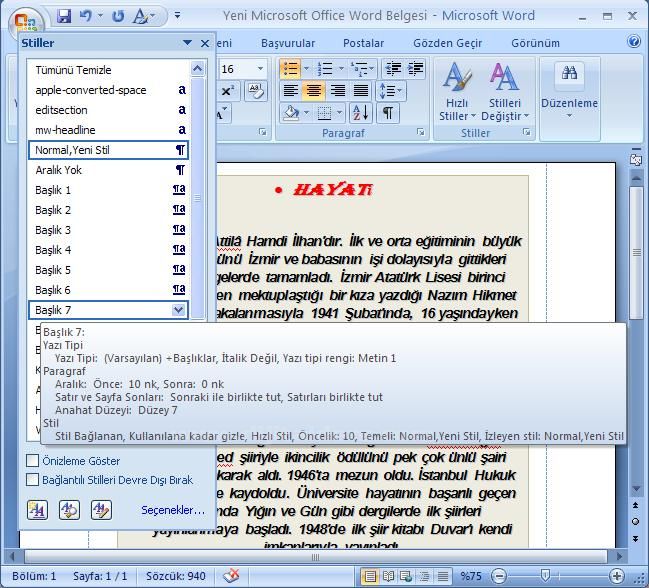This screenshot has height=588, width=649.
Task: Align text left
Action: pyautogui.click(x=291, y=90)
